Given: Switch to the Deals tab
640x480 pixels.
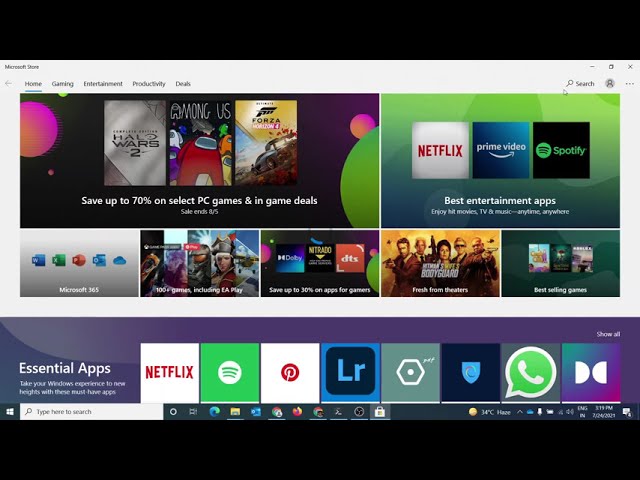Looking at the screenshot, I should (183, 84).
